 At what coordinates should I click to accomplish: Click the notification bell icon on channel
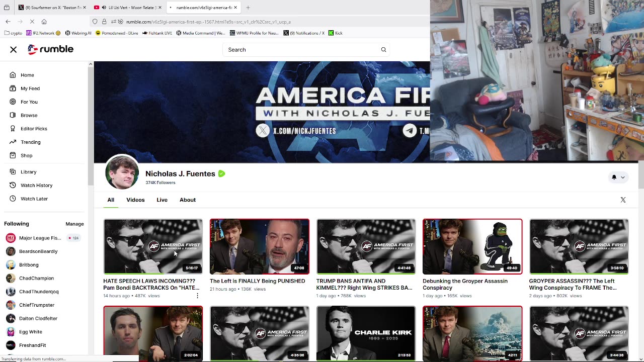click(x=614, y=177)
